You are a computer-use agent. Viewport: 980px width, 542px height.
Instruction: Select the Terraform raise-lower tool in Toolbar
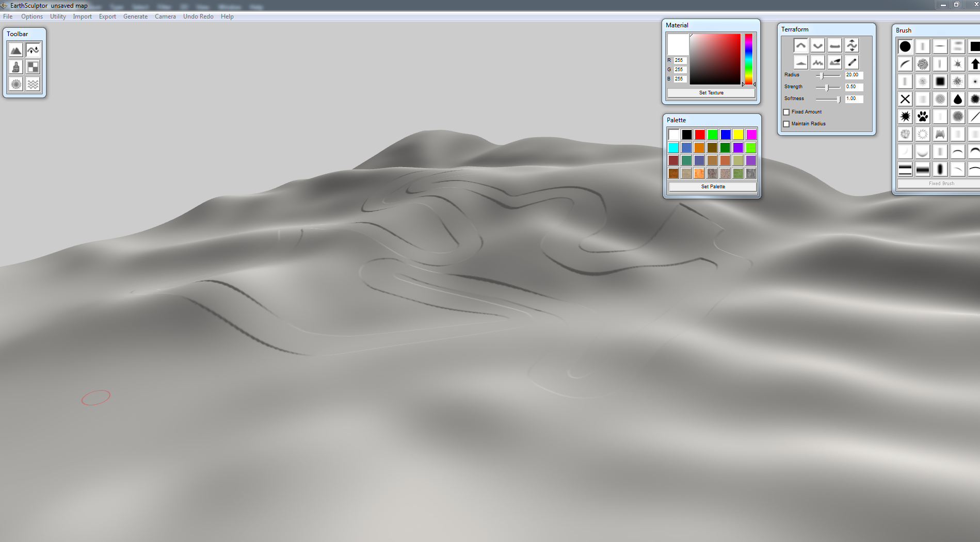33,50
